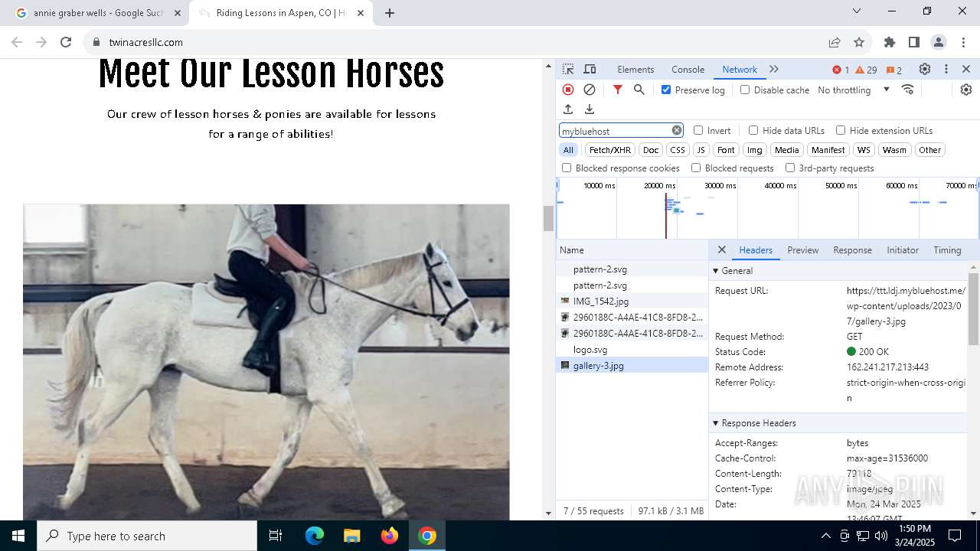Filter requests by Img type
980x551 pixels.
tap(754, 150)
